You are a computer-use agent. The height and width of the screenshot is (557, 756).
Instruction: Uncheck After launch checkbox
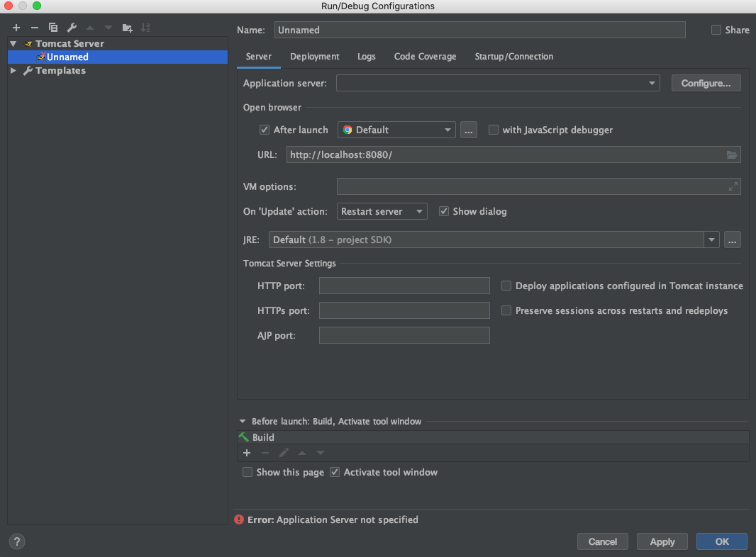[265, 130]
